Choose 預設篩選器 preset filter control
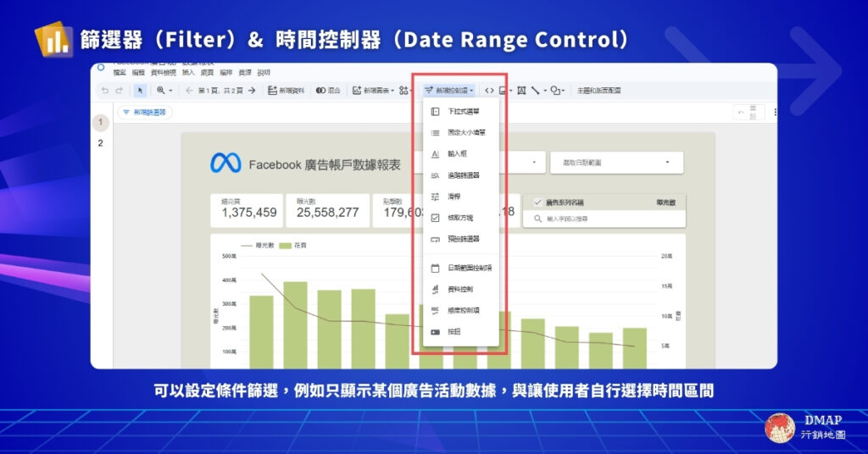Image resolution: width=868 pixels, height=454 pixels. (x=460, y=240)
